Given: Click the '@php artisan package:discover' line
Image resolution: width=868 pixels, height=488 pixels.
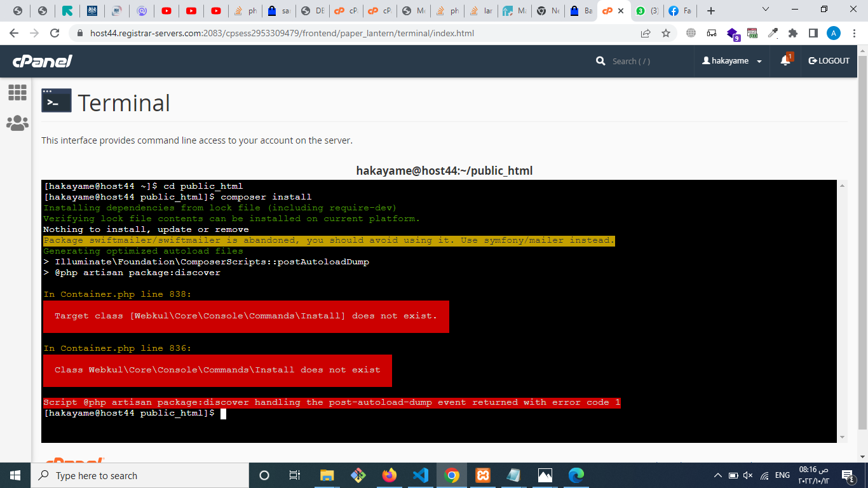Looking at the screenshot, I should click(132, 273).
